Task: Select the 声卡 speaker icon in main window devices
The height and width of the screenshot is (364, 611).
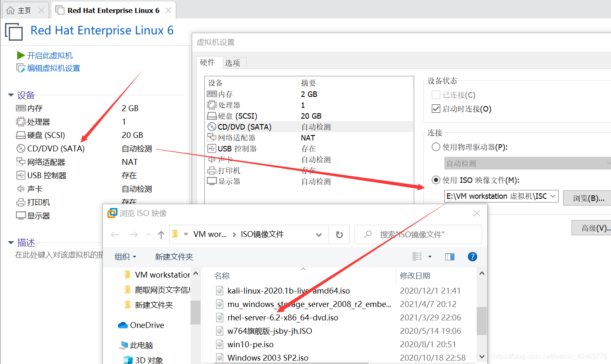Action: (x=21, y=189)
